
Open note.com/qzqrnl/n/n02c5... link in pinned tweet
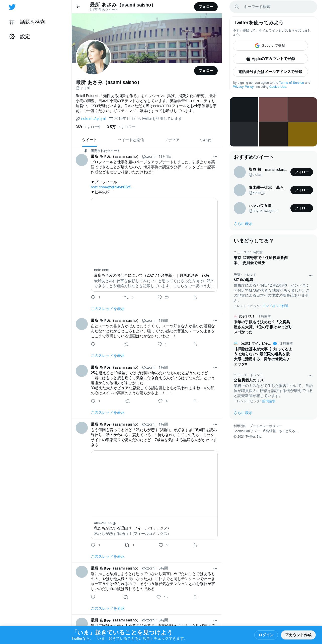click(x=112, y=187)
